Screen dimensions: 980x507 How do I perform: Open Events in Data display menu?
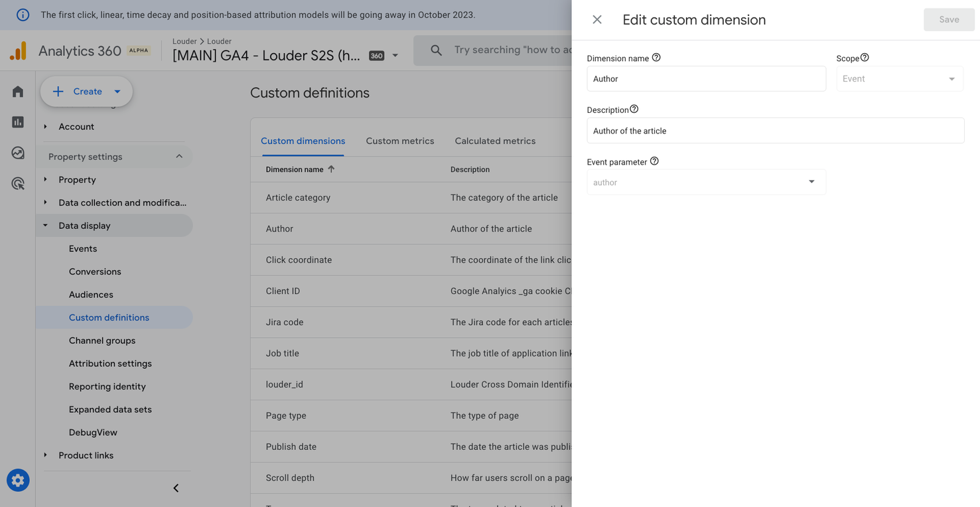coord(83,249)
